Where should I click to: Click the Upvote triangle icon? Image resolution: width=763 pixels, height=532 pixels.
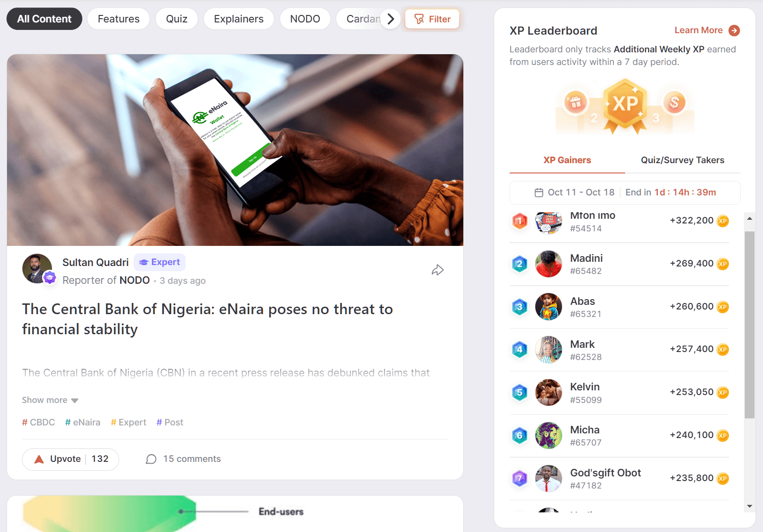pos(39,459)
